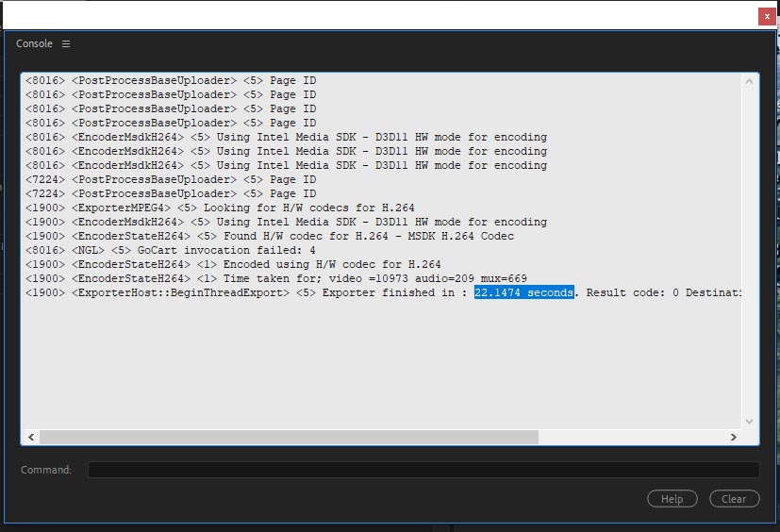Click the "Found H/W codec for H.264" log line
The height and width of the screenshot is (532, 780).
(270, 237)
